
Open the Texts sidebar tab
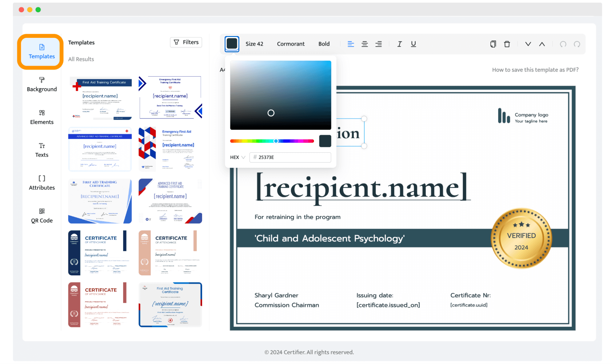point(42,150)
